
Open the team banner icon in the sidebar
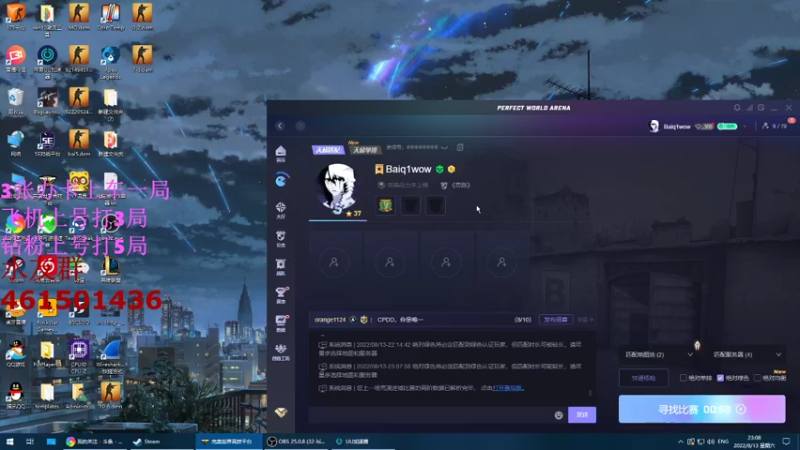281,264
